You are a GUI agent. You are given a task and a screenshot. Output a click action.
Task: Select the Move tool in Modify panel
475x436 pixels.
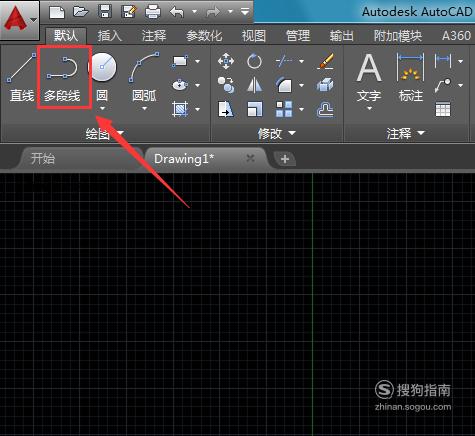(226, 61)
